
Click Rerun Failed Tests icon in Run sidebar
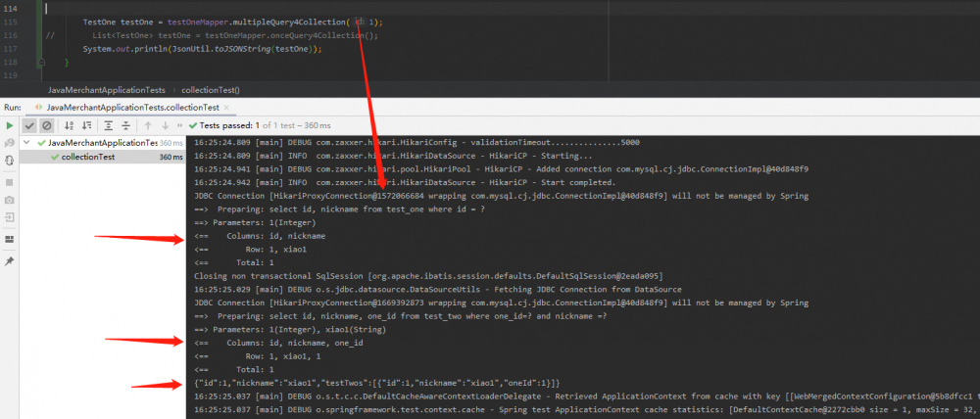(10, 143)
